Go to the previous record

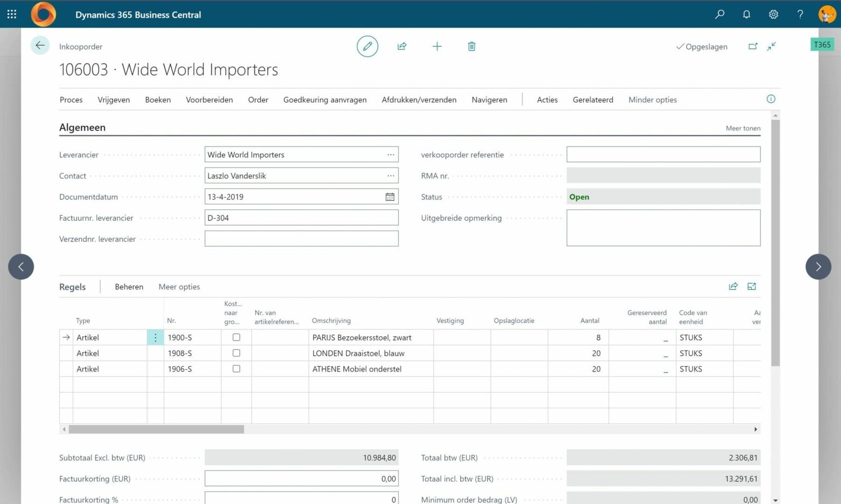pos(21,267)
